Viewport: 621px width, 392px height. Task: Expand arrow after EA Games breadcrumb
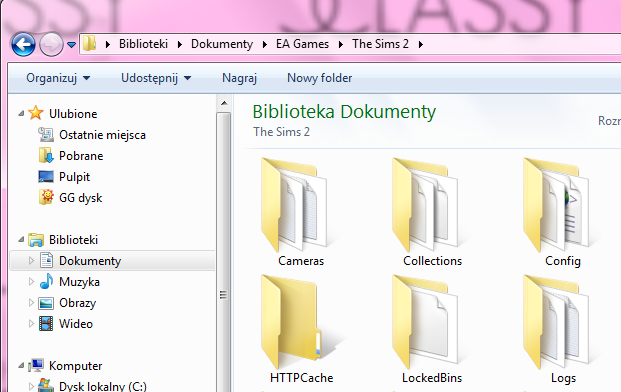341,44
